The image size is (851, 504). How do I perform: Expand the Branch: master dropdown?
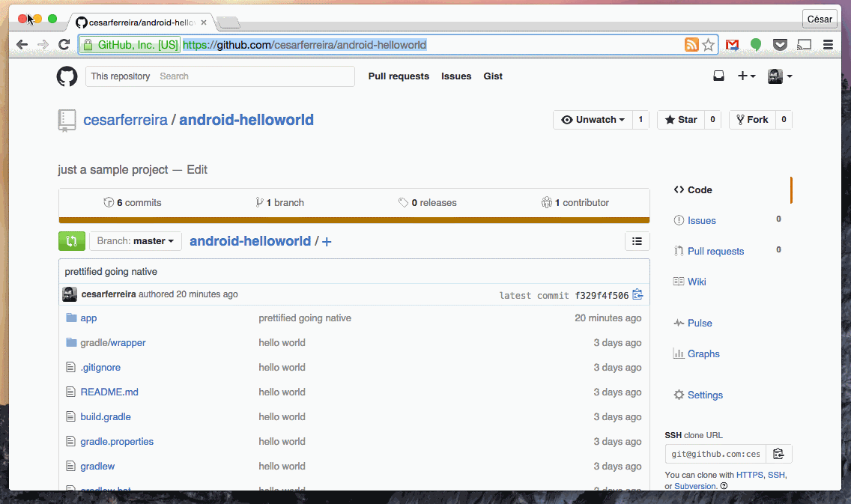135,241
